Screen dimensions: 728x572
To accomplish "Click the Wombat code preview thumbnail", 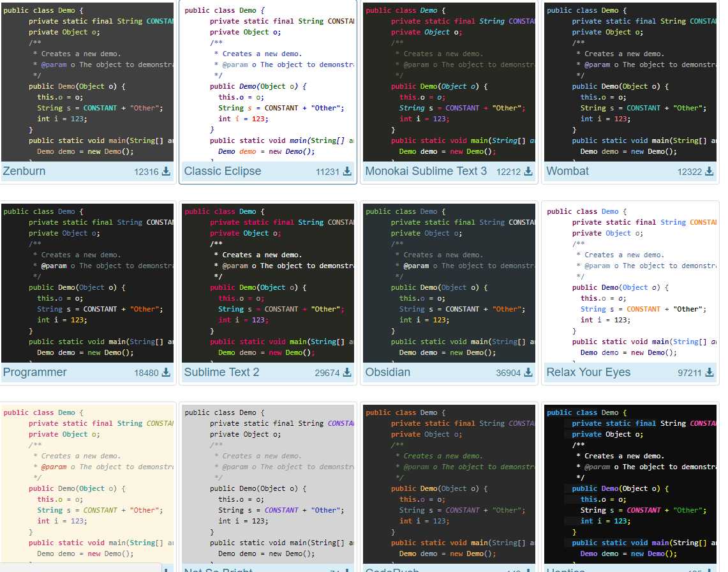I will (630, 82).
